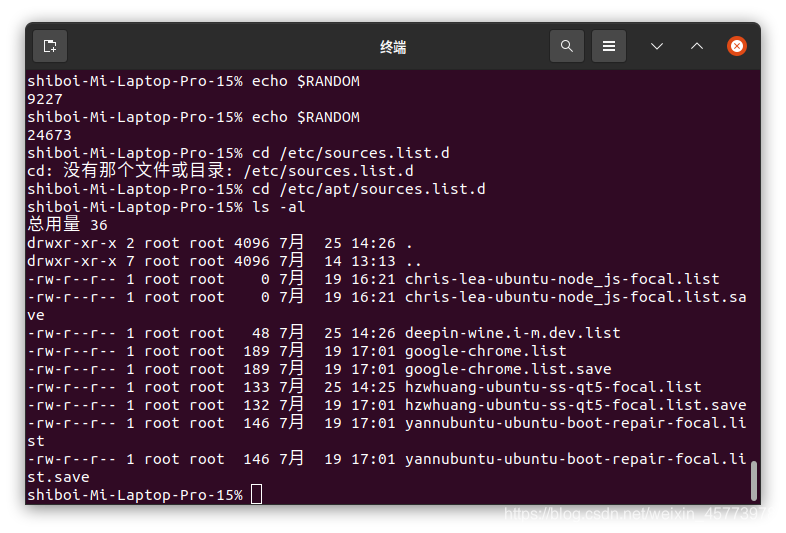786x533 pixels.
Task: Click google-chrome.list.save filename
Action: pos(508,369)
